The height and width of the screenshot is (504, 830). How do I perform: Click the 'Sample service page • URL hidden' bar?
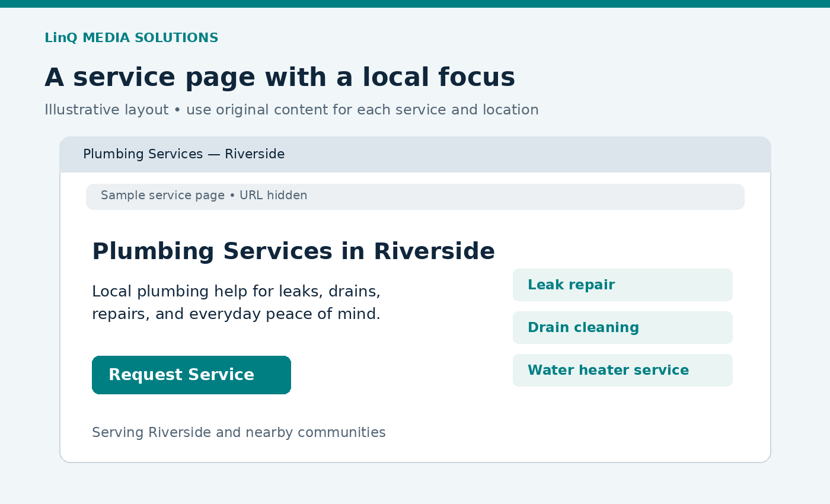415,197
